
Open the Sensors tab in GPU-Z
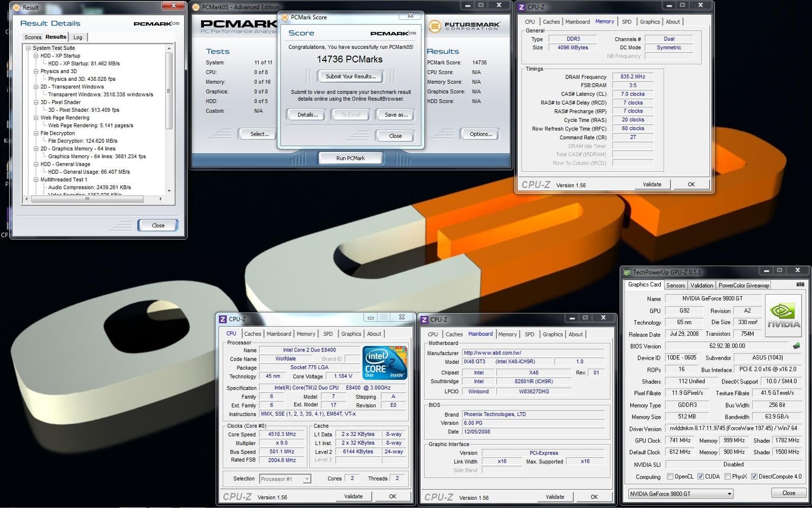pyautogui.click(x=675, y=285)
